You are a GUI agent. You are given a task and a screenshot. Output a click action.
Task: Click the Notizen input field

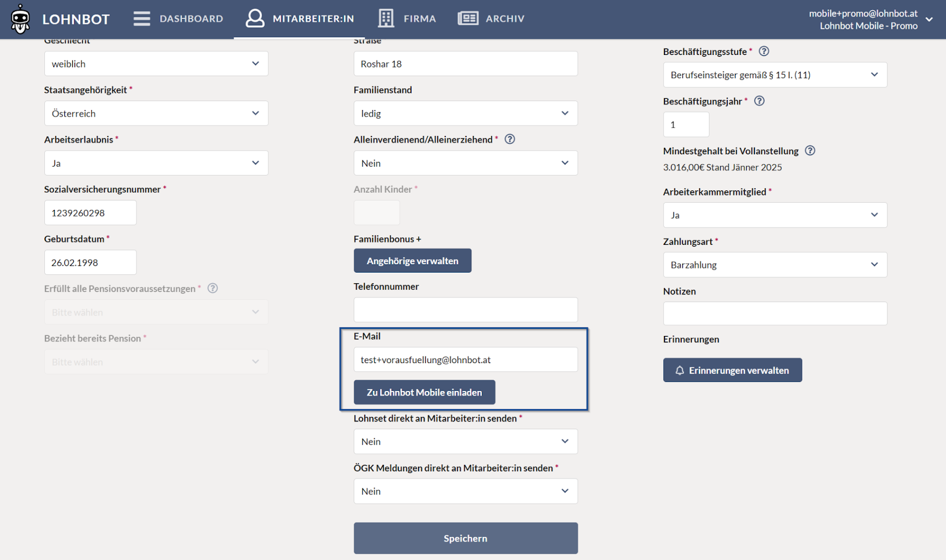[x=775, y=313]
